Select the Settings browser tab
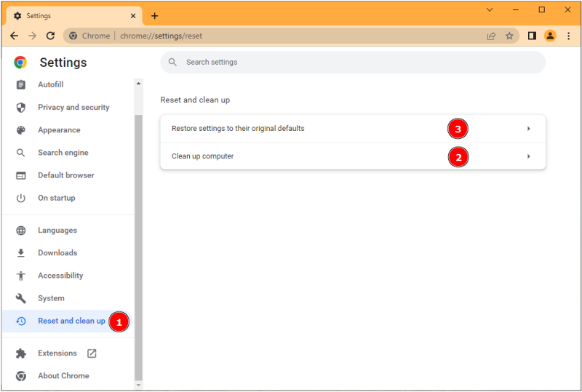Image resolution: width=582 pixels, height=392 pixels. (74, 16)
